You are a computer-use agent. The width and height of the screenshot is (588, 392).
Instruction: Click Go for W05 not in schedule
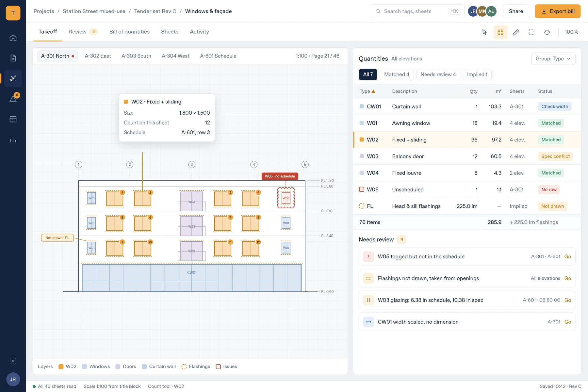coord(567,257)
